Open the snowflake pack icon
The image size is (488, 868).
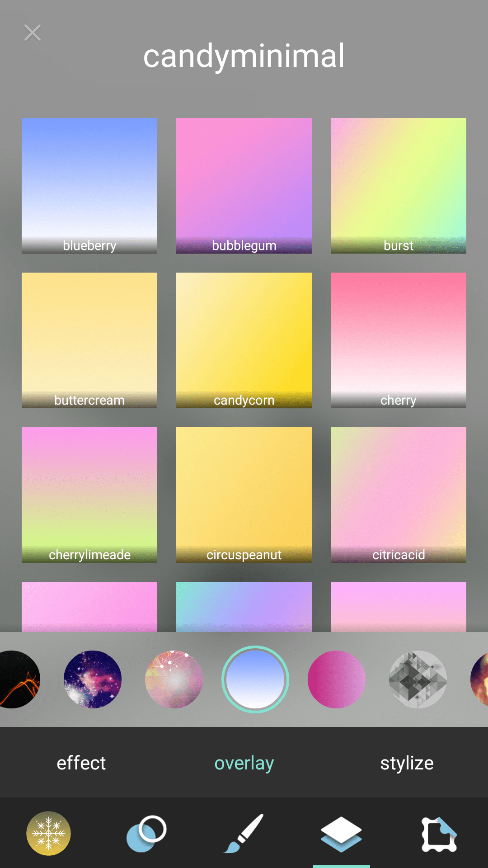(x=49, y=833)
